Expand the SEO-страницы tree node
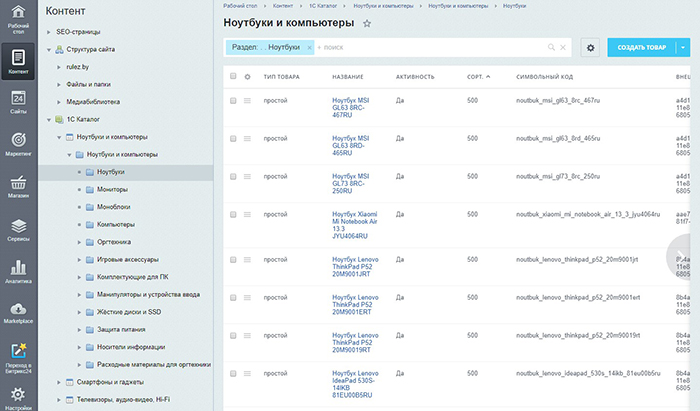 pyautogui.click(x=46, y=33)
